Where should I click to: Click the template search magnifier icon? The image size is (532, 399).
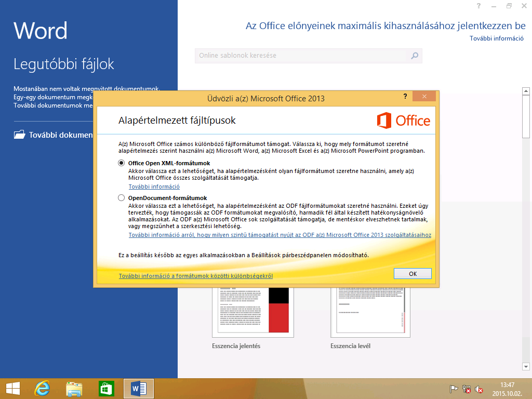click(x=415, y=56)
